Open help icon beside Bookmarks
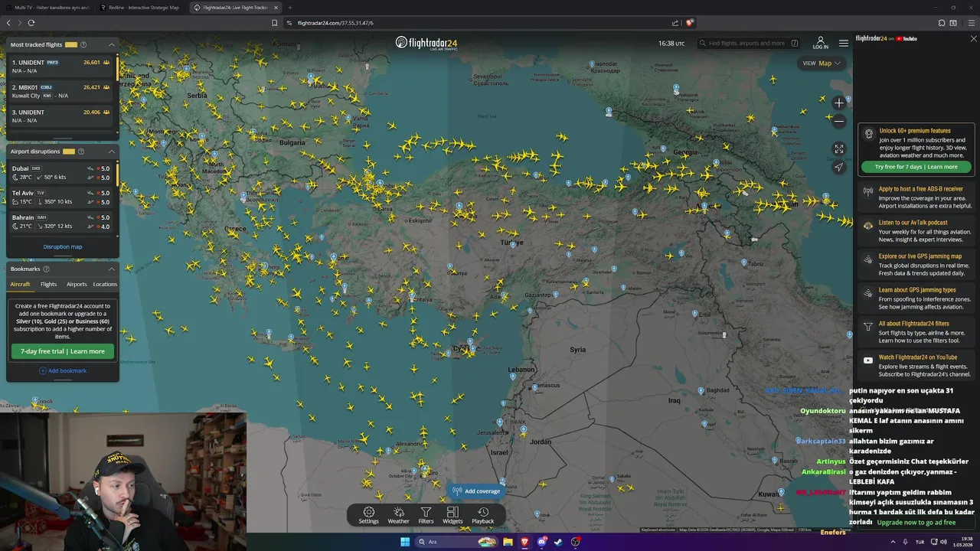 click(x=46, y=269)
